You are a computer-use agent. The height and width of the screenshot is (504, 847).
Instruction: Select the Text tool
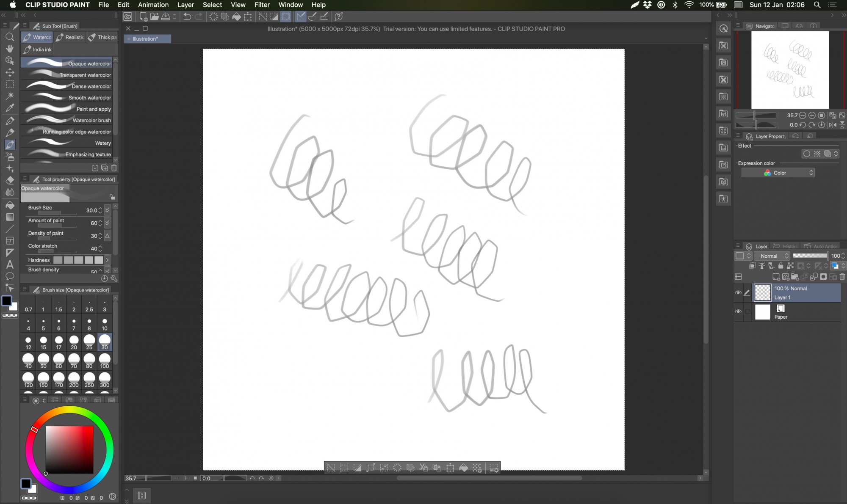tap(10, 264)
